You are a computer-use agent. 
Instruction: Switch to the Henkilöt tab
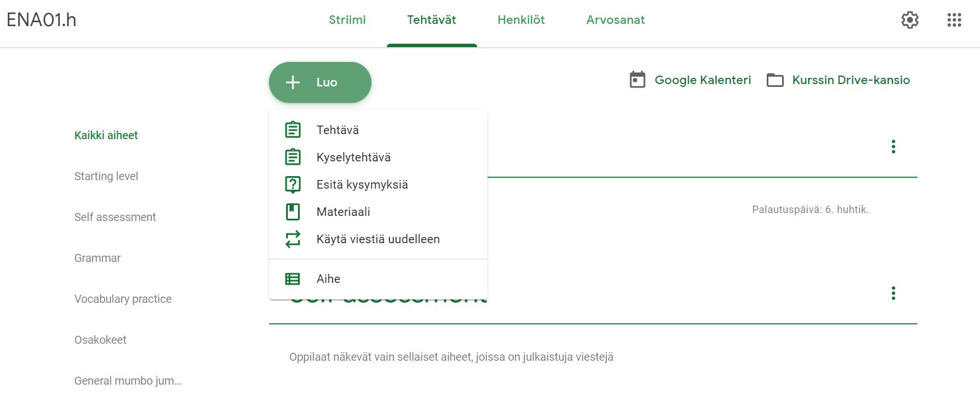pos(521,20)
